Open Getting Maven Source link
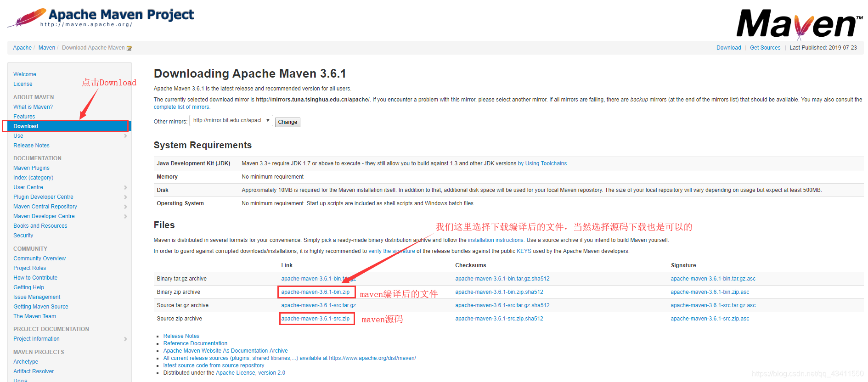The image size is (868, 382). click(41, 307)
